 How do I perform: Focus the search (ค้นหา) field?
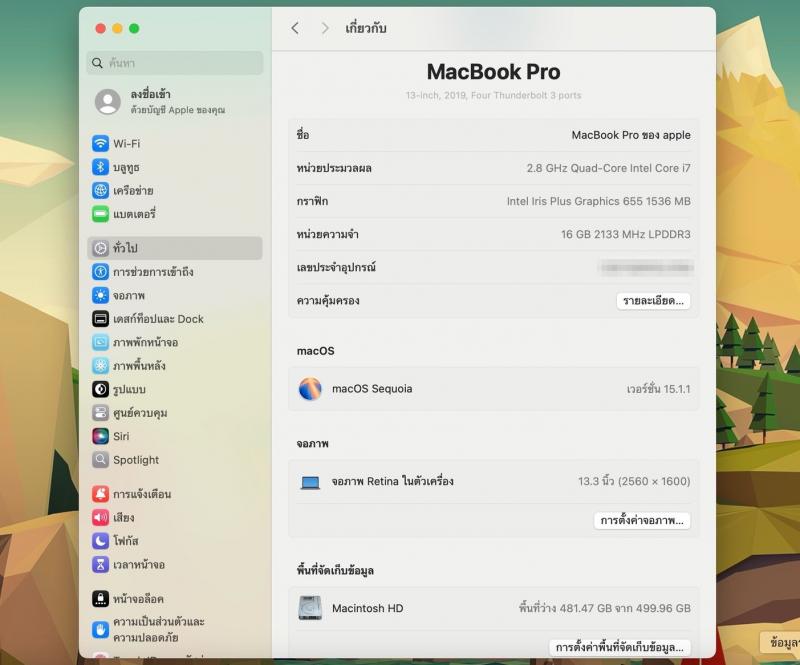pyautogui.click(x=175, y=63)
